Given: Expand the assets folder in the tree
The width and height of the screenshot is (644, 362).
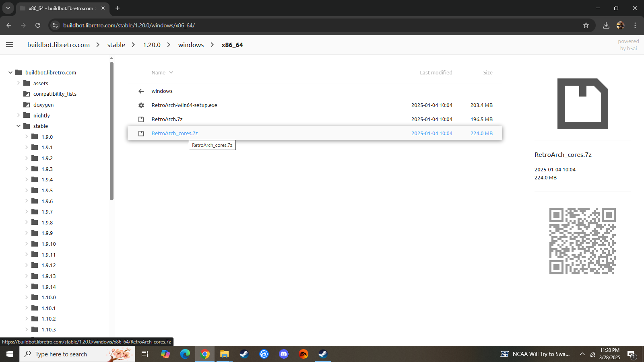Looking at the screenshot, I should pos(19,83).
